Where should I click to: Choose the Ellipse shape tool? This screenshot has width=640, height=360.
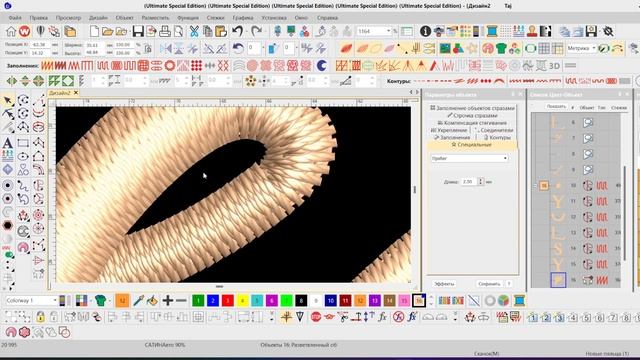point(23,156)
